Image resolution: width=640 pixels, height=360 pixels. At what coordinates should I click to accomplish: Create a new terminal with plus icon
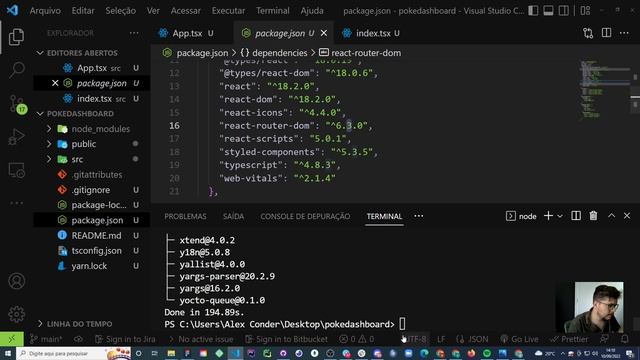click(x=548, y=216)
